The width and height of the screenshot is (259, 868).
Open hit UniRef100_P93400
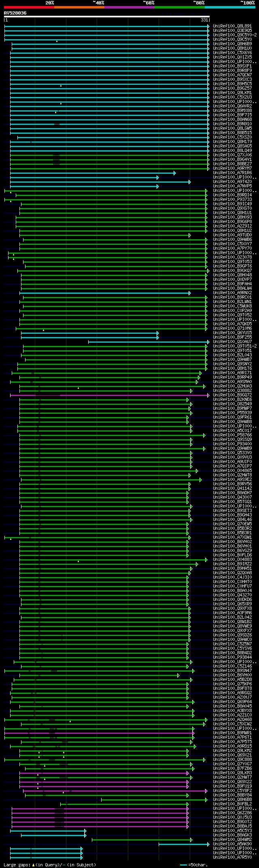pyautogui.click(x=232, y=444)
